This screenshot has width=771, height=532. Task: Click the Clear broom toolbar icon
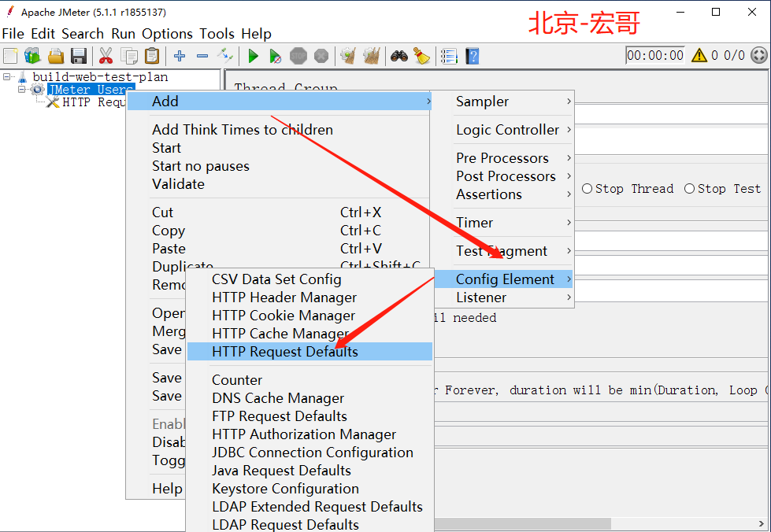[x=349, y=56]
